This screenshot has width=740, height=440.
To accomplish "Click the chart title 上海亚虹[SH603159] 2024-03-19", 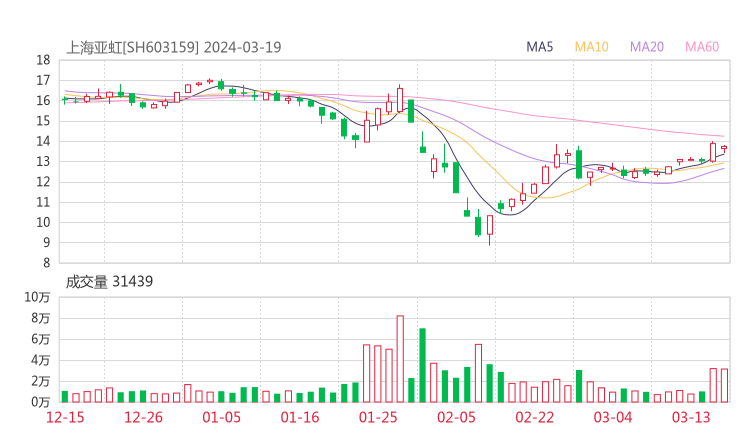I will pyautogui.click(x=174, y=47).
